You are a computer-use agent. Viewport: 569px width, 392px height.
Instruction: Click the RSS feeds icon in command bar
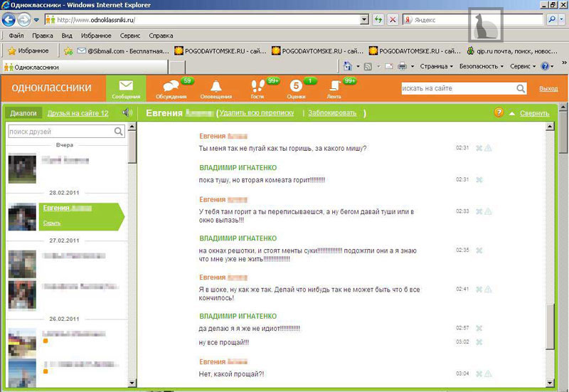tap(368, 66)
